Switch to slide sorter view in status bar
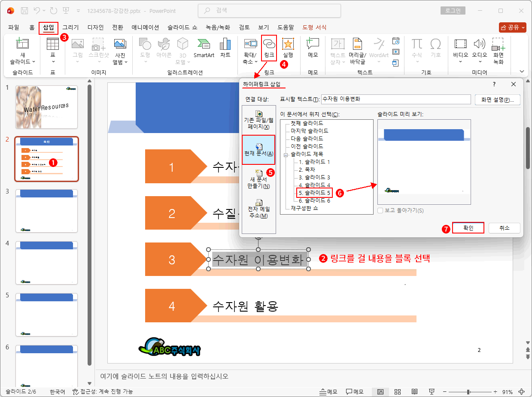Image resolution: width=532 pixels, height=397 pixels. tap(398, 391)
